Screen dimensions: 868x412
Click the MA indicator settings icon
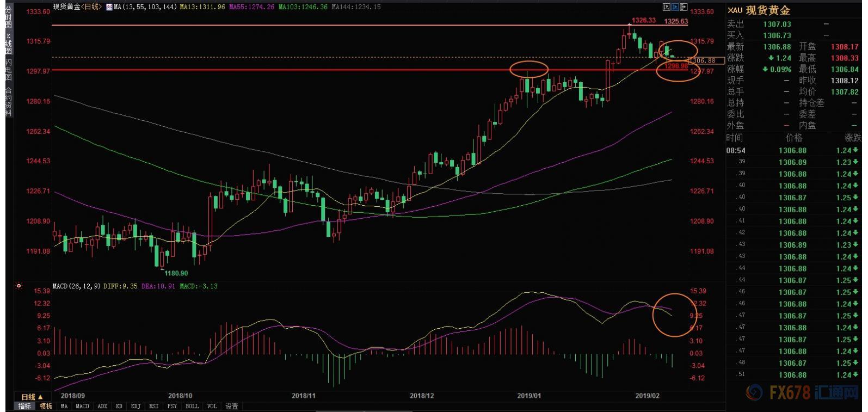(109, 7)
